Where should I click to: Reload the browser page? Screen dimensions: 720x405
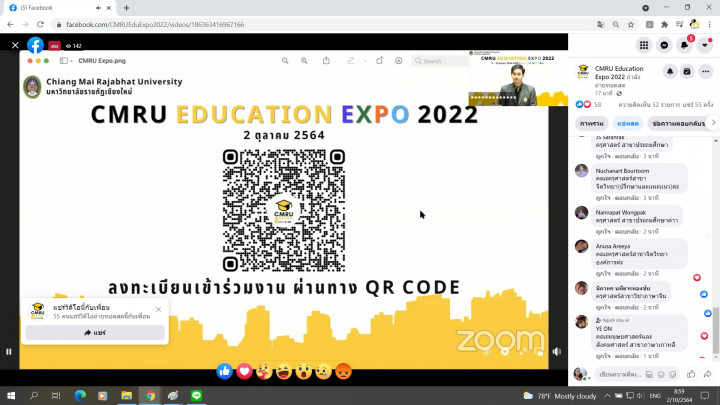click(x=40, y=24)
